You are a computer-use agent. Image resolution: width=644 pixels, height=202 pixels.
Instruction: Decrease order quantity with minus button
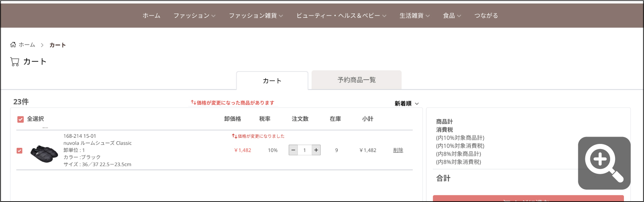click(x=293, y=150)
